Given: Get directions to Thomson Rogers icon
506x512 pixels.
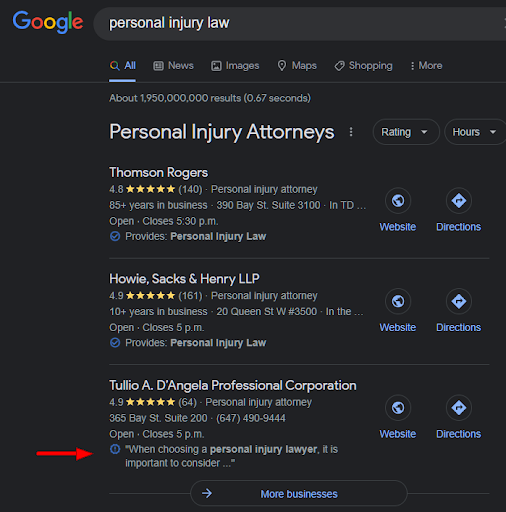Looking at the screenshot, I should [x=459, y=201].
